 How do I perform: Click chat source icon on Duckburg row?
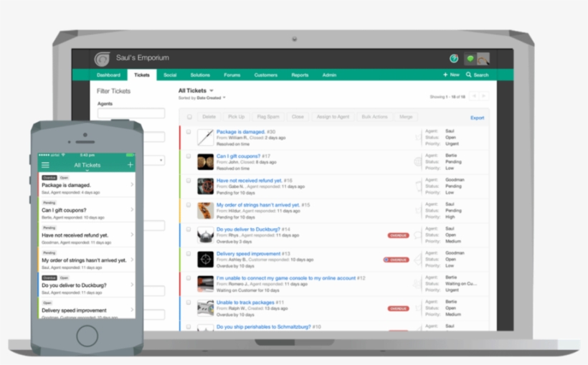pos(417,236)
